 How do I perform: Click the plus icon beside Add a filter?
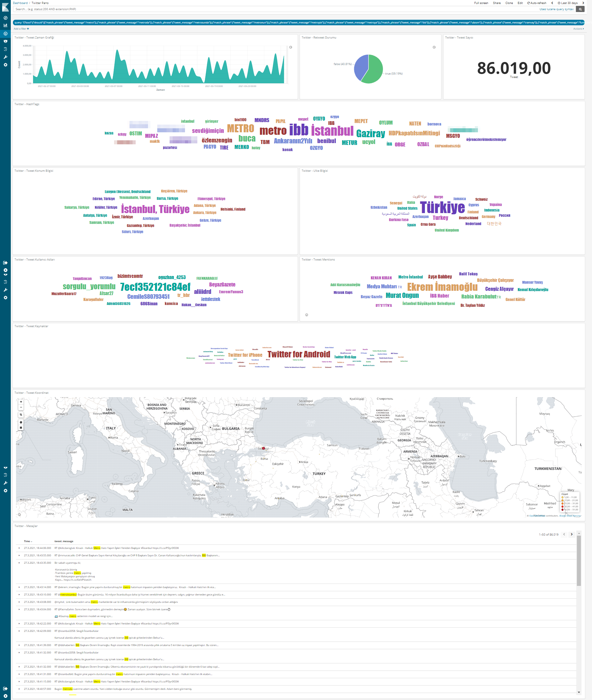(x=28, y=29)
